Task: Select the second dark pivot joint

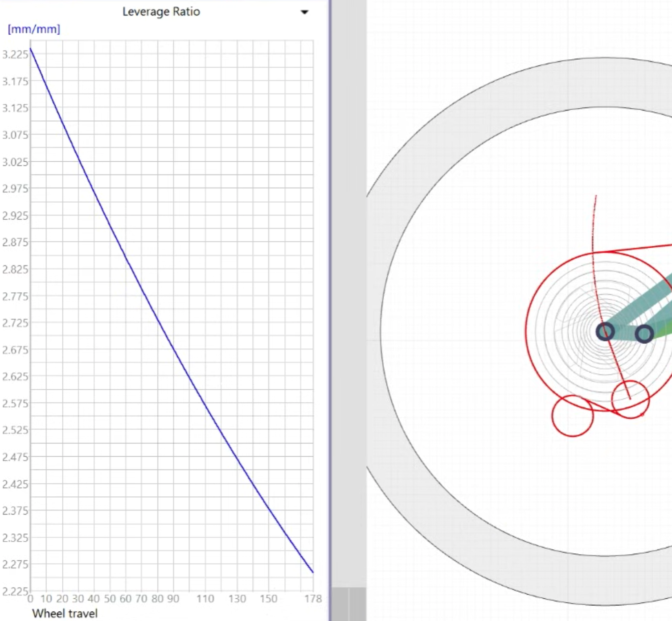Action: point(644,334)
